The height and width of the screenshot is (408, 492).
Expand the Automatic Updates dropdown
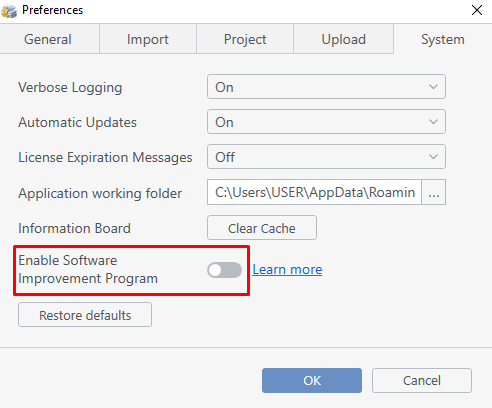pos(326,122)
